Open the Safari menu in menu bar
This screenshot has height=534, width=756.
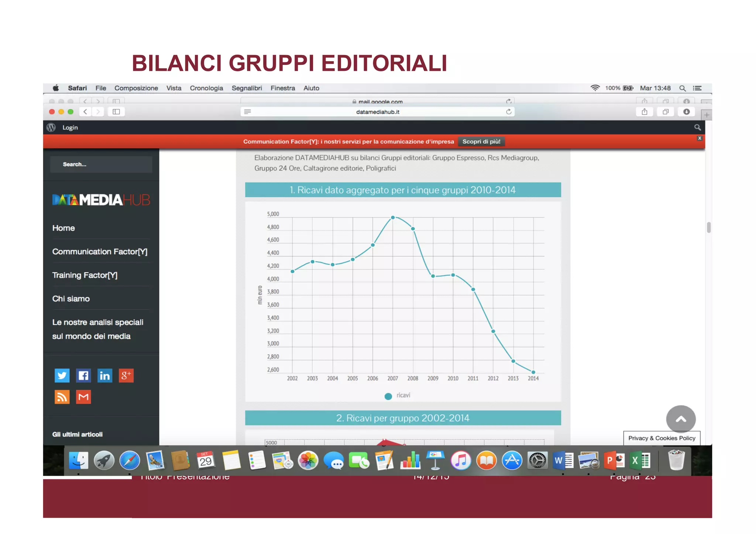coord(77,88)
